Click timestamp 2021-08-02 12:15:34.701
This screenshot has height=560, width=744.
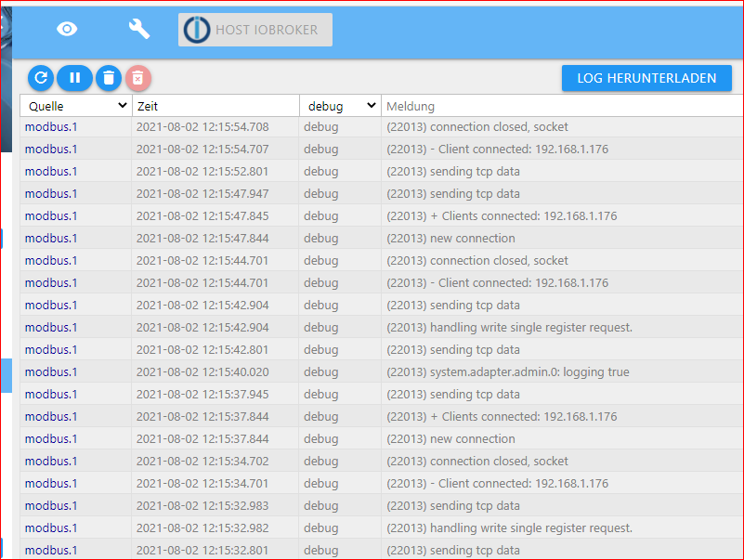point(202,484)
